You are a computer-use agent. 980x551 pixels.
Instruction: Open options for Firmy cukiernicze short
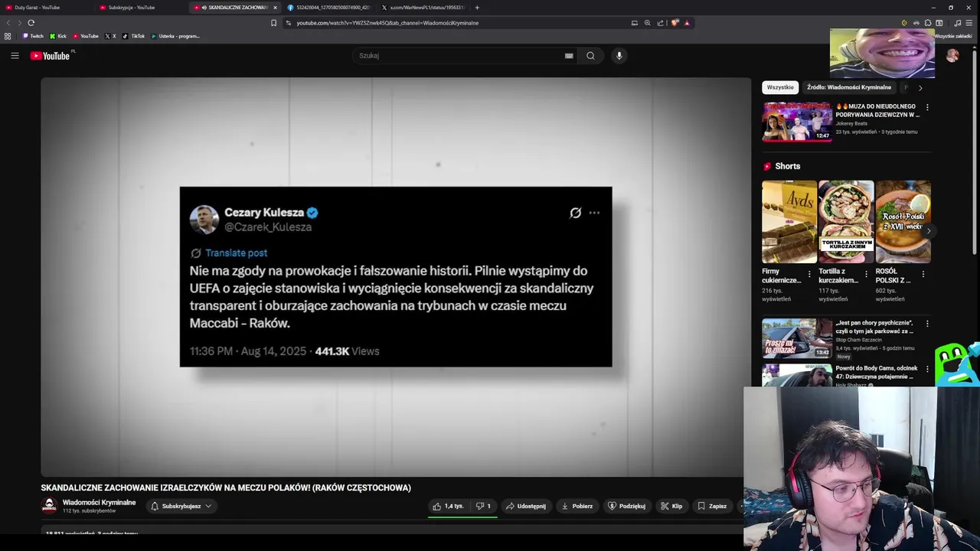809,274
